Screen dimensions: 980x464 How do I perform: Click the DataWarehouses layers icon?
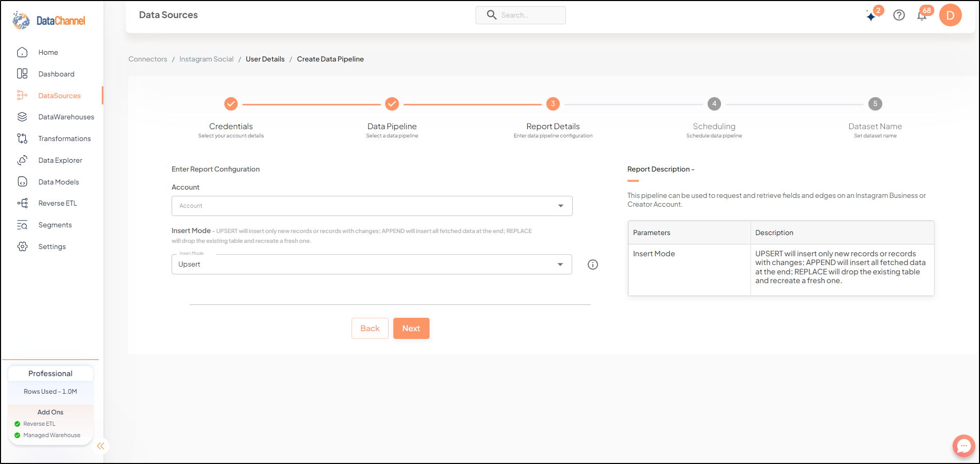22,117
